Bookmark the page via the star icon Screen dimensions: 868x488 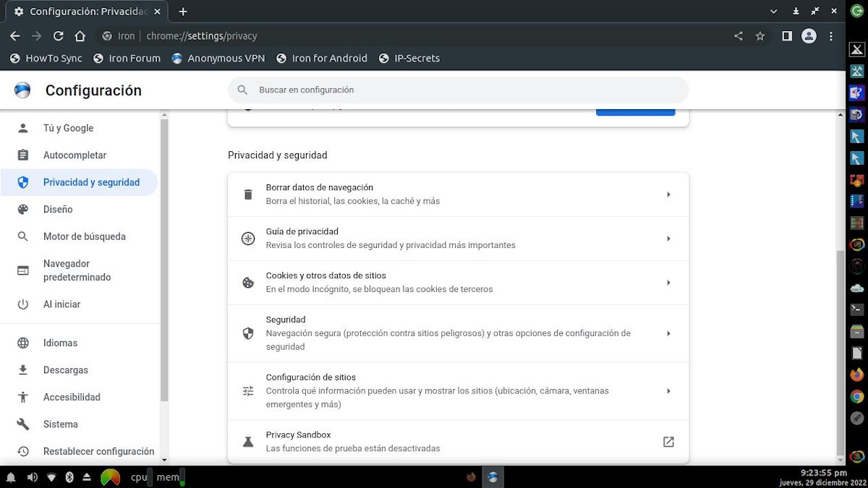pyautogui.click(x=760, y=35)
